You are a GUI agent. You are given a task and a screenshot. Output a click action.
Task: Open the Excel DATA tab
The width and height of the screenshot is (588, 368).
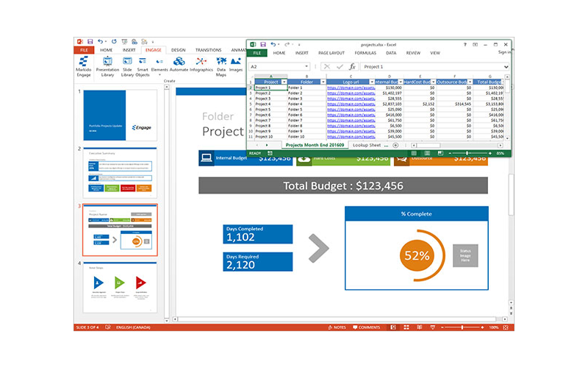pyautogui.click(x=391, y=53)
